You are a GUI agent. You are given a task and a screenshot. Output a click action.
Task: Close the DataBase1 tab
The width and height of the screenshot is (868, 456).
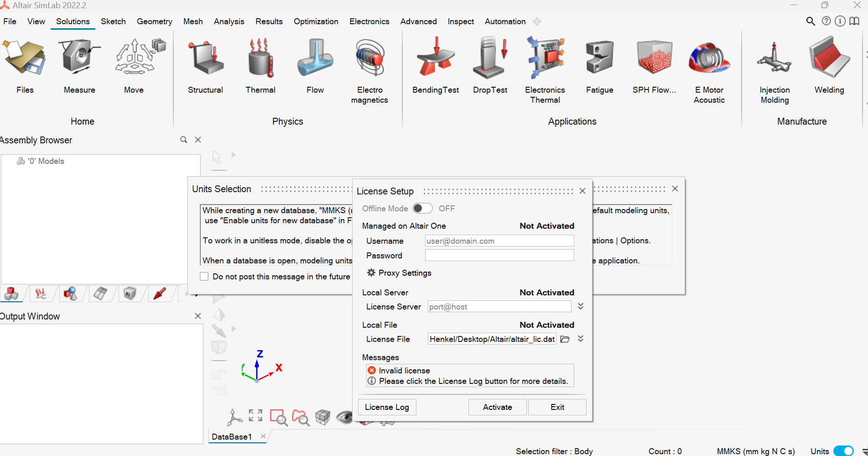point(263,436)
